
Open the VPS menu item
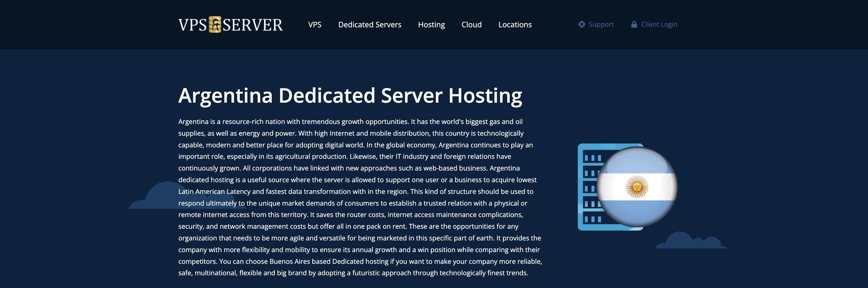click(315, 25)
